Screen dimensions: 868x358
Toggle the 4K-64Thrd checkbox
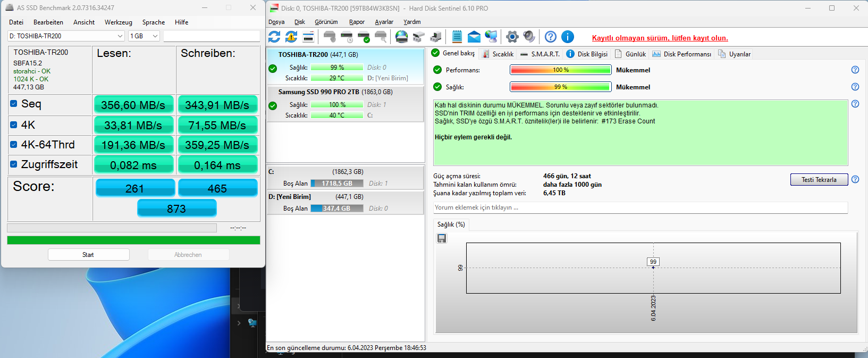click(14, 144)
